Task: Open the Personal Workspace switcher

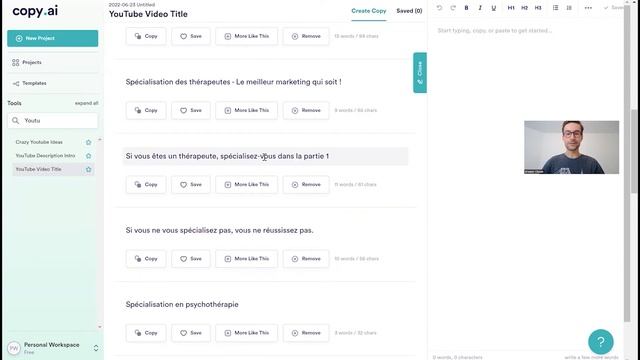Action: click(96, 348)
